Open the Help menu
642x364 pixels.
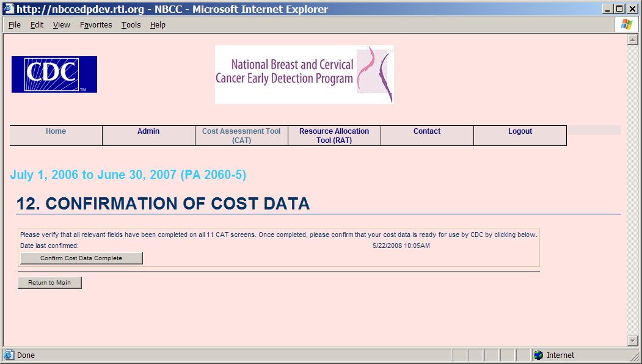coord(158,25)
